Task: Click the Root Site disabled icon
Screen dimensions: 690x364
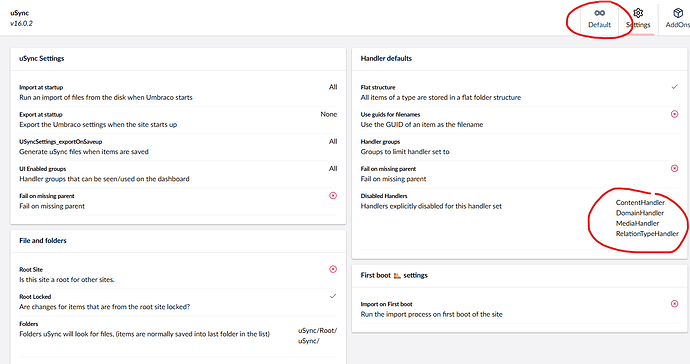Action: point(333,269)
